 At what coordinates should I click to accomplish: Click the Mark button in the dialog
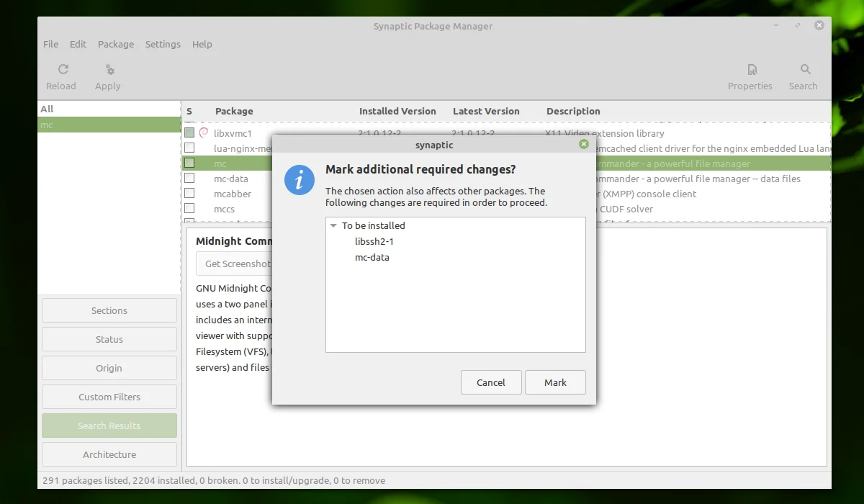tap(555, 382)
